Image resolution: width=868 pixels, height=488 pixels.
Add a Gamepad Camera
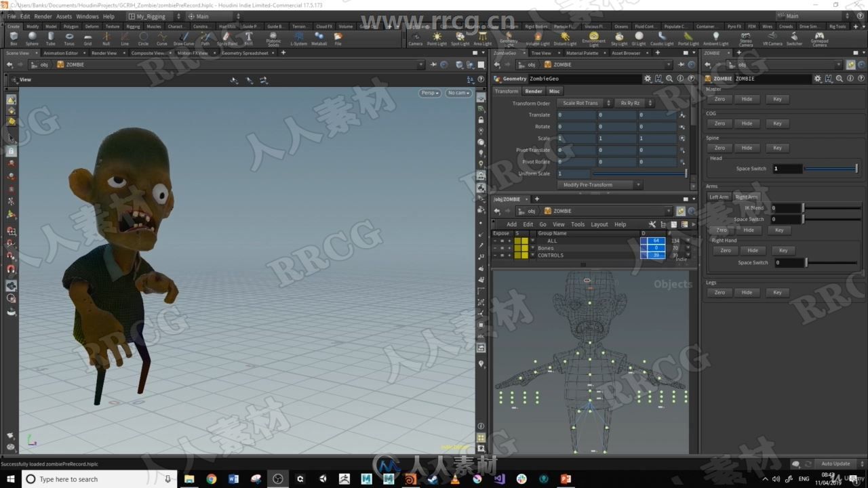(819, 39)
